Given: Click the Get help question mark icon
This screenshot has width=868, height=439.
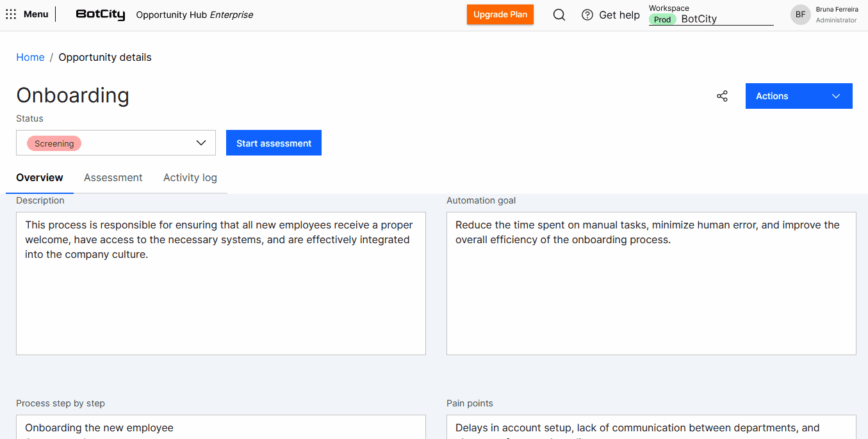Looking at the screenshot, I should [x=587, y=15].
